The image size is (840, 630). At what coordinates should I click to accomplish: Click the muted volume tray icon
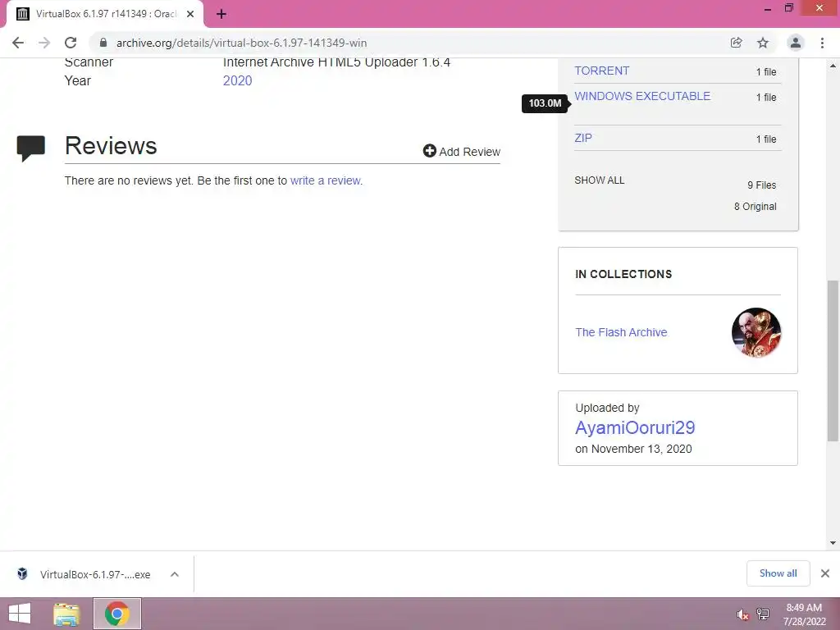[742, 615]
